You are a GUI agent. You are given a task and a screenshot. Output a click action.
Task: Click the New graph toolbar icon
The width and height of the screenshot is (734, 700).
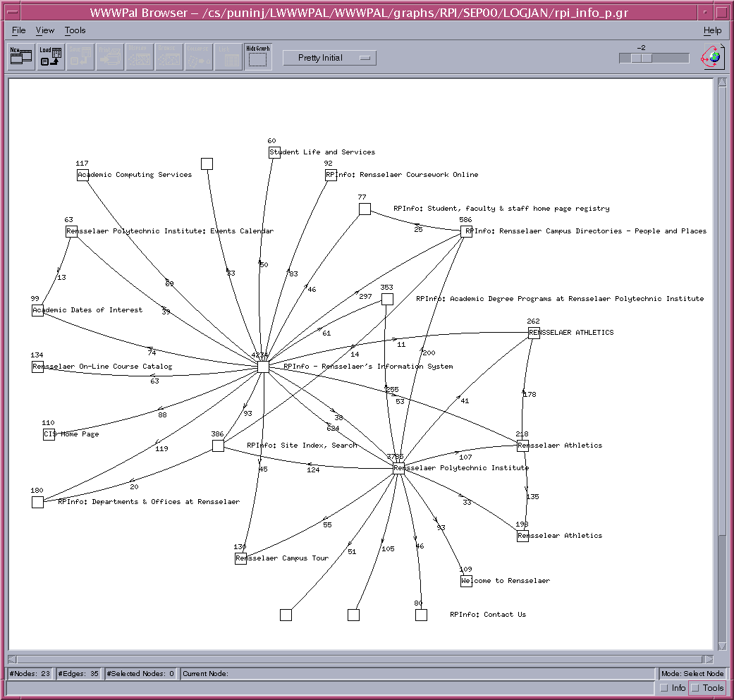point(22,56)
